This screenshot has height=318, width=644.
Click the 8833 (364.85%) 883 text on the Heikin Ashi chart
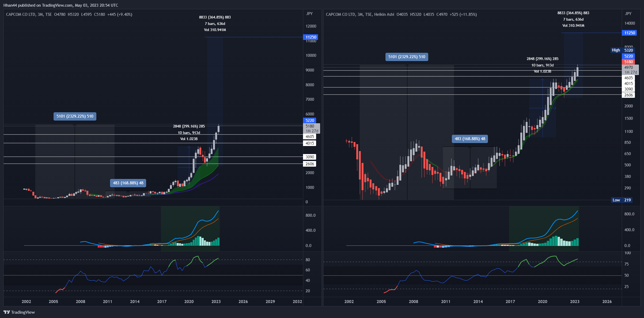click(x=573, y=13)
